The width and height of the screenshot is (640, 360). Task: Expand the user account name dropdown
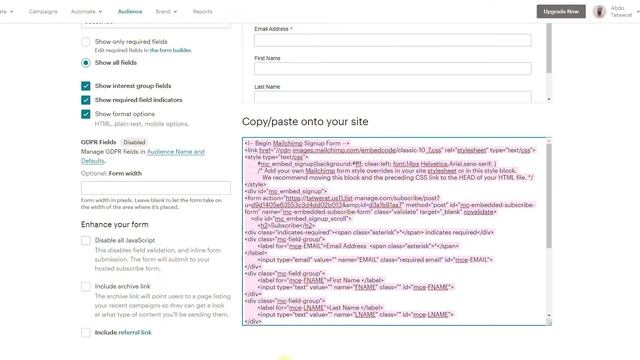(624, 11)
